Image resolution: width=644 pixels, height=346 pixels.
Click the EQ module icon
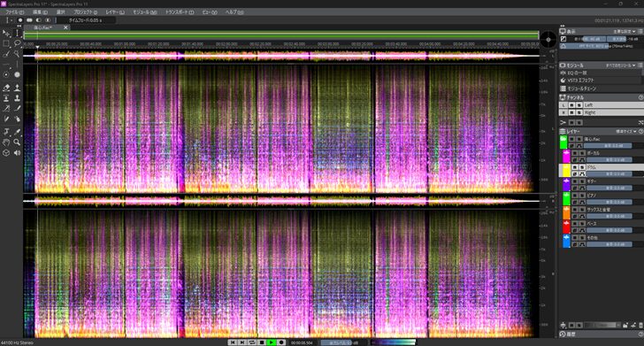coord(563,73)
